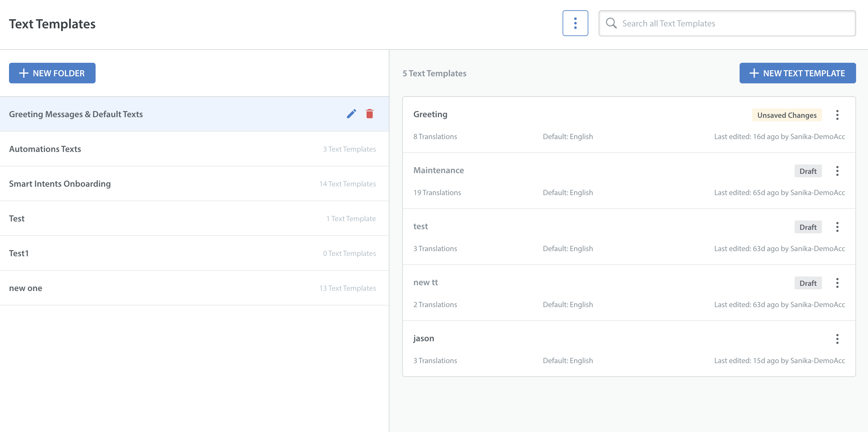The width and height of the screenshot is (868, 432).
Task: Click the Unsaved Changes badge on Greeting
Action: pos(787,115)
